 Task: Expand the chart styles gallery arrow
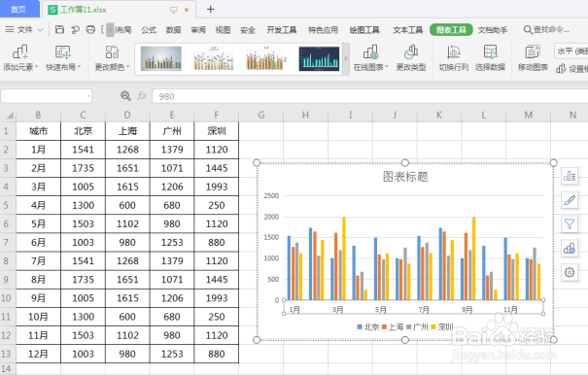346,59
